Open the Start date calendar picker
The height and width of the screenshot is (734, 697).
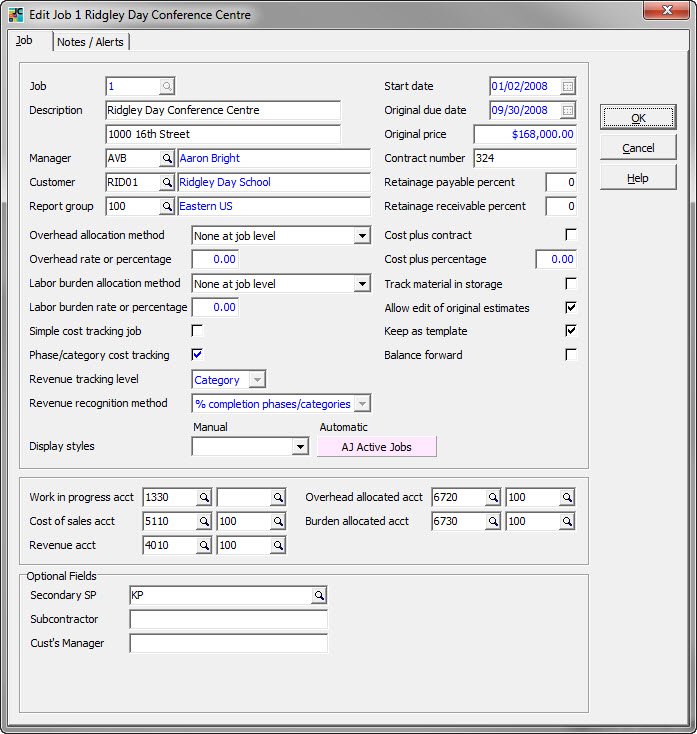[568, 86]
